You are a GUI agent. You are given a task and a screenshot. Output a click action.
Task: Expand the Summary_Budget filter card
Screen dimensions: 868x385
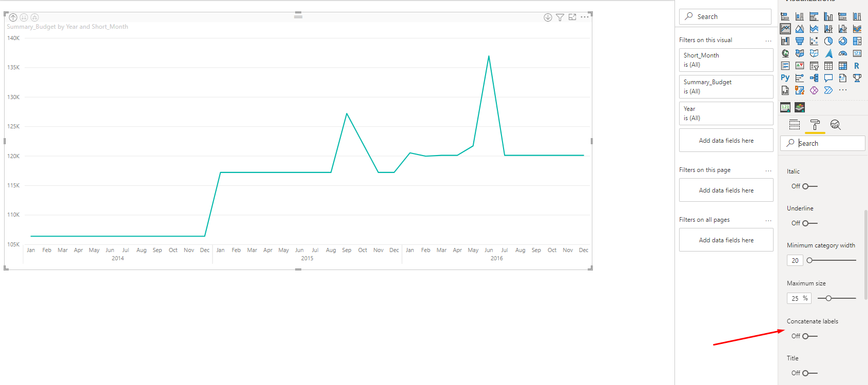(x=726, y=87)
